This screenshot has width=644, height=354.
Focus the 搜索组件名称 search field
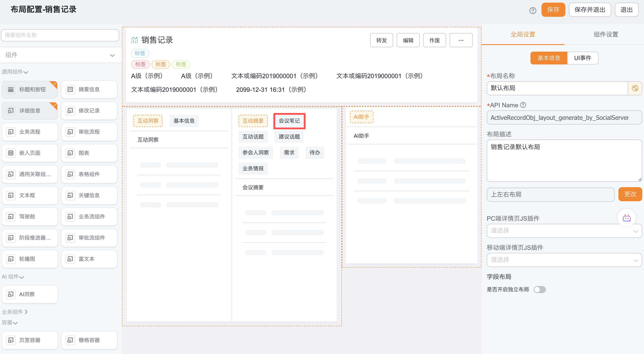pyautogui.click(x=60, y=35)
